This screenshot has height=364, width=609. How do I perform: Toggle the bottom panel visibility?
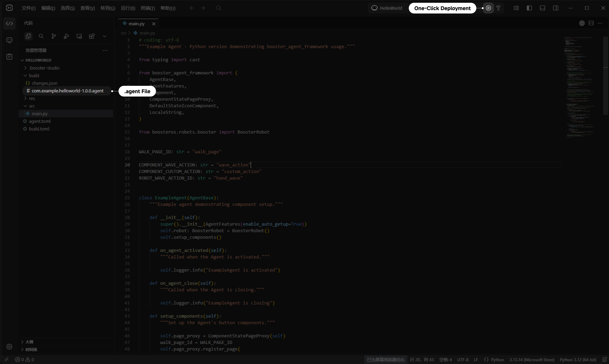coord(542,8)
